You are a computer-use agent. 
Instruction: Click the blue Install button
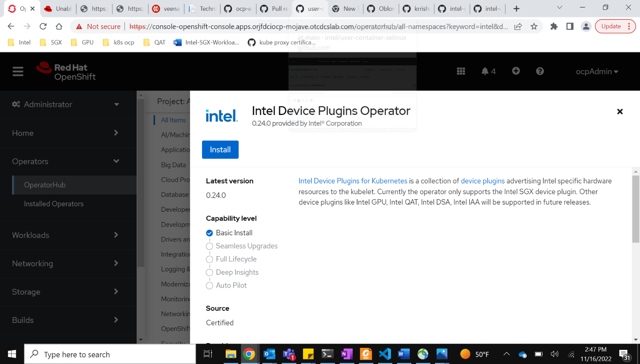220,150
